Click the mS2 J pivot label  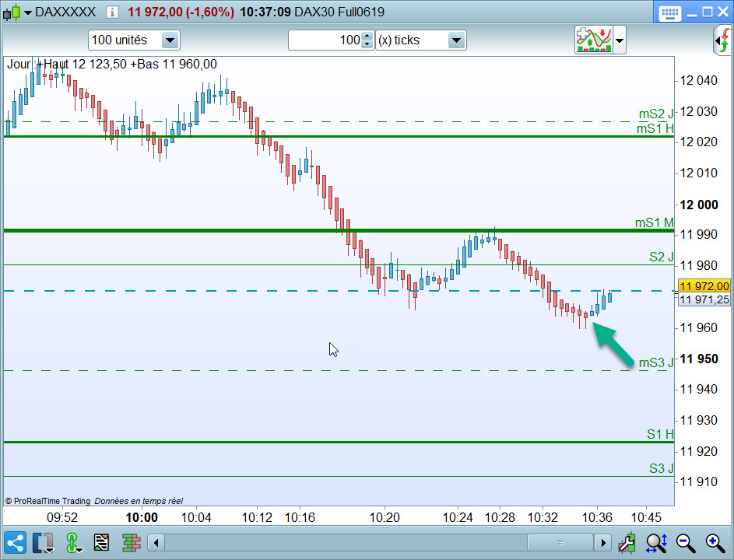[x=656, y=114]
